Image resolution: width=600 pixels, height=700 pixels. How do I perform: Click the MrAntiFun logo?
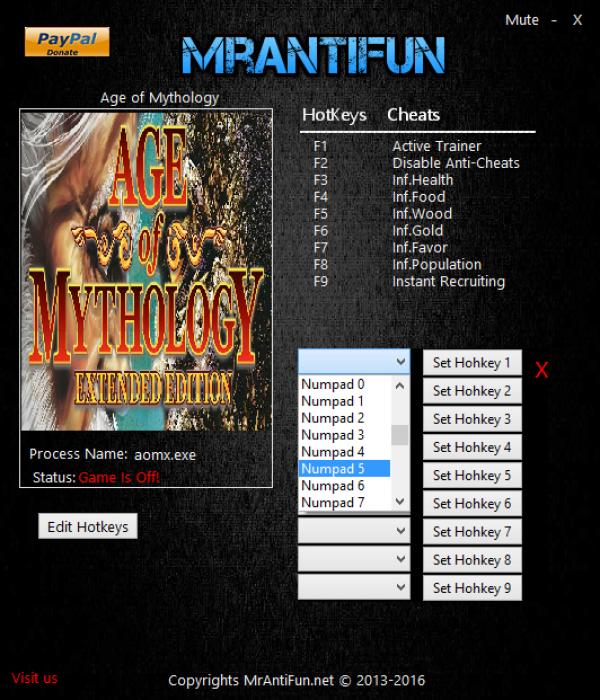click(313, 55)
